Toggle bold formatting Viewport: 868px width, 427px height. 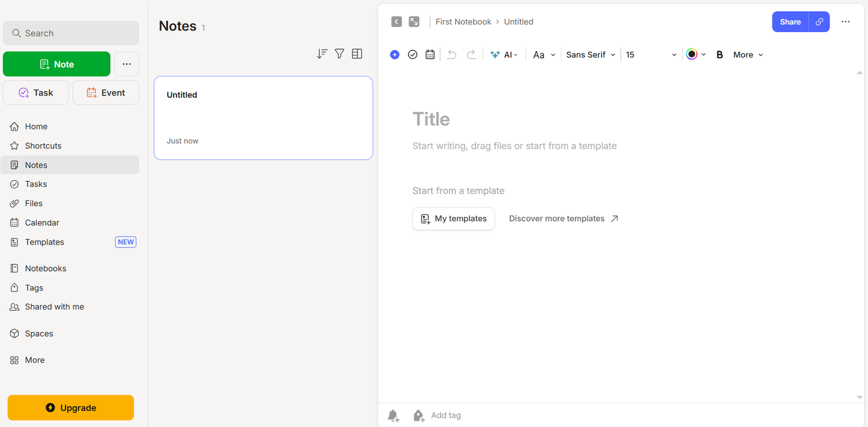[x=719, y=55]
